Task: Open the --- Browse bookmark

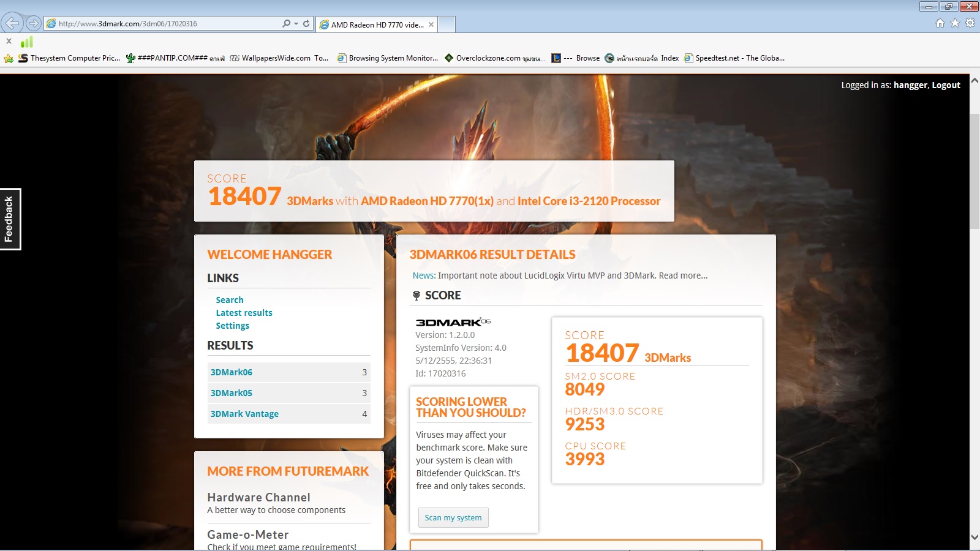Action: (x=576, y=58)
